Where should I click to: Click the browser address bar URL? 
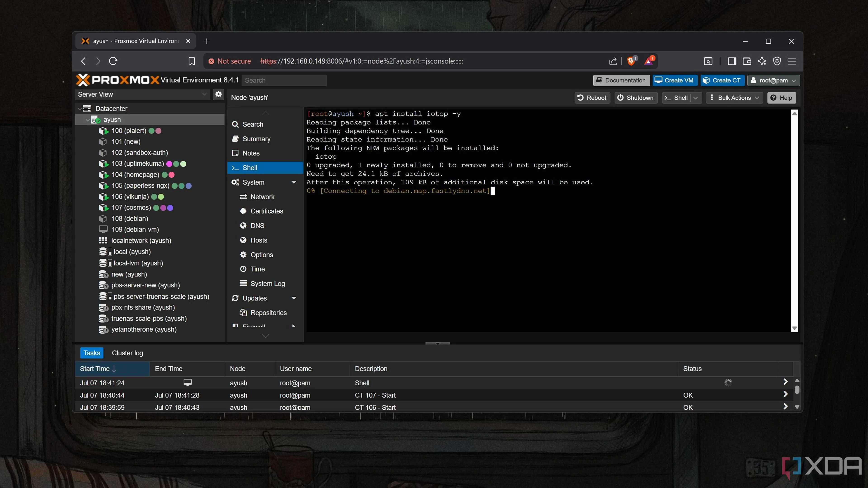[361, 61]
